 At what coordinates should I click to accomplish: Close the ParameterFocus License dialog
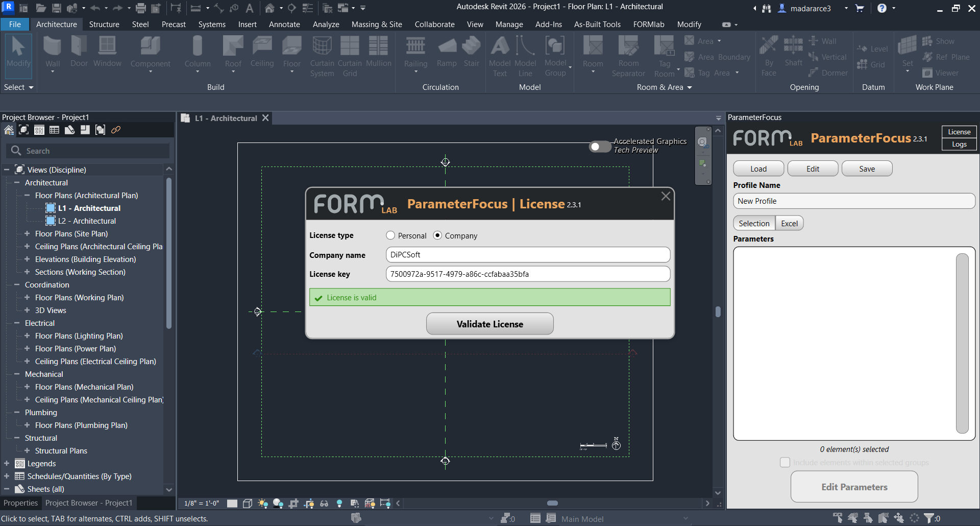tap(666, 196)
